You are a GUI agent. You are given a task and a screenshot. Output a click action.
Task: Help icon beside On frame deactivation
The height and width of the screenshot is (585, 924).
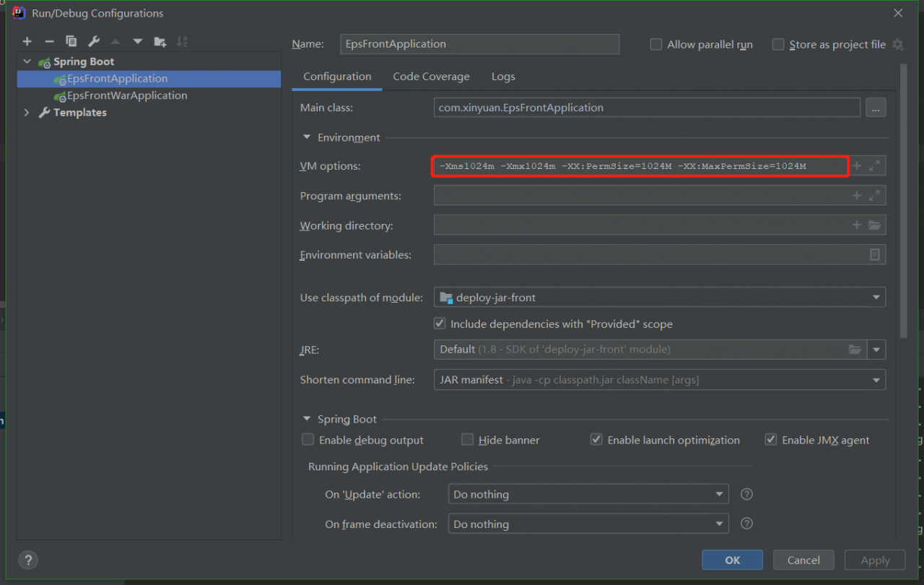[x=747, y=524]
